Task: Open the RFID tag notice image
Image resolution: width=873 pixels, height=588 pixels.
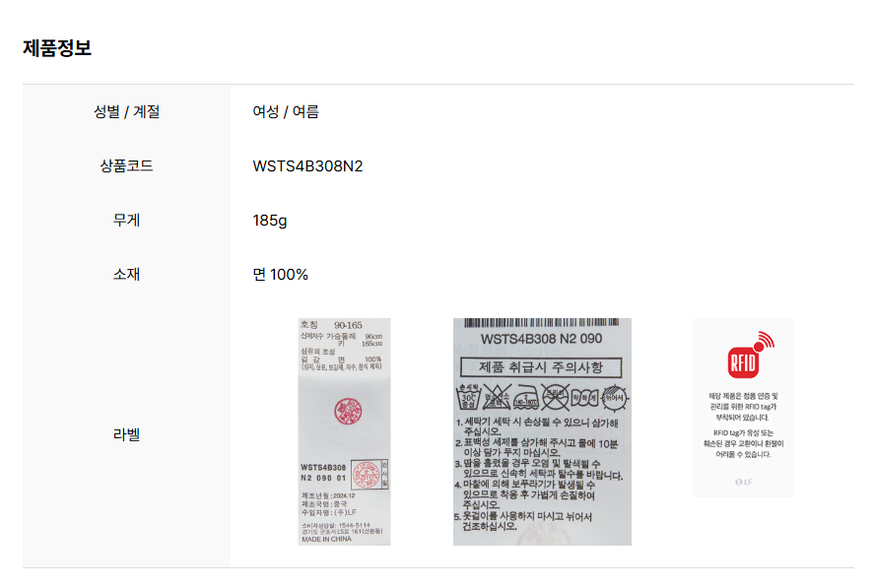Action: tap(743, 408)
